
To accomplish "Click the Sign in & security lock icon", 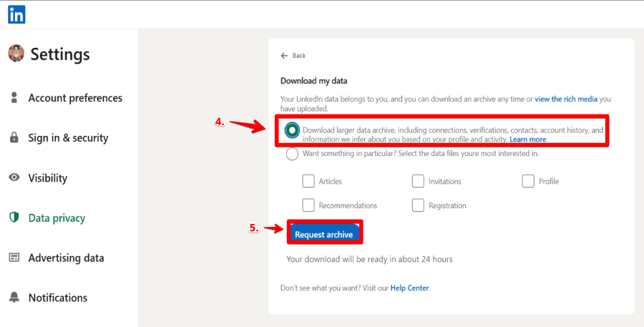I will 14,137.
